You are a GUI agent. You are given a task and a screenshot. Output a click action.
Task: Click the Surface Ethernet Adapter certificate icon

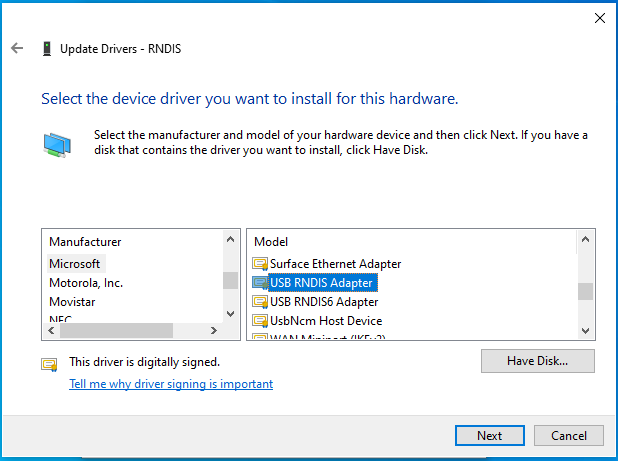[x=260, y=264]
